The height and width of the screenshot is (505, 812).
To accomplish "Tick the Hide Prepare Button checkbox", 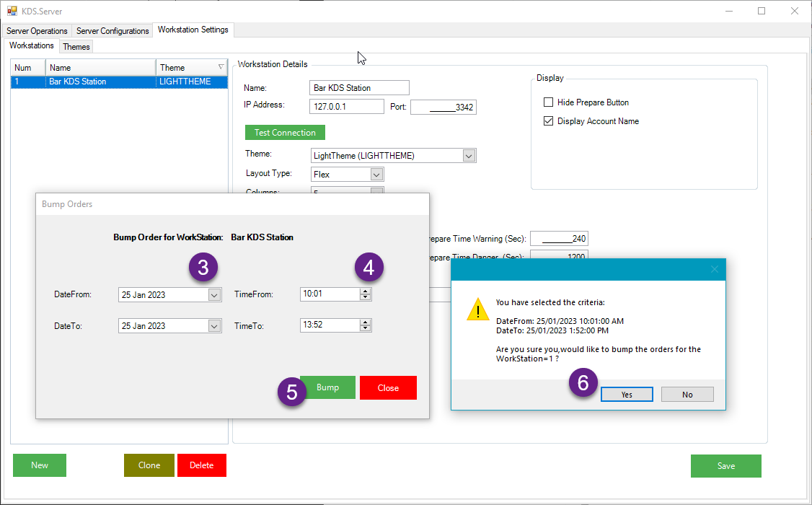I will [x=549, y=102].
